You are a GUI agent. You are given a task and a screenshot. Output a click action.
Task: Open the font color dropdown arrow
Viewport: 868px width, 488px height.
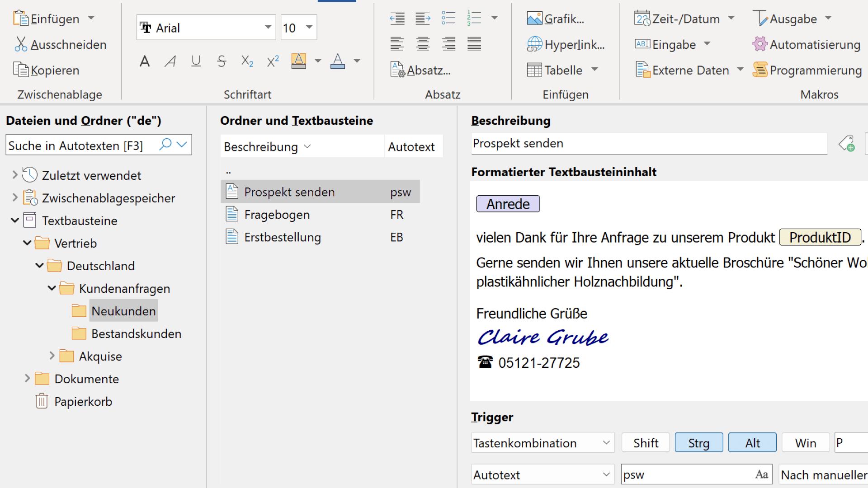point(357,61)
